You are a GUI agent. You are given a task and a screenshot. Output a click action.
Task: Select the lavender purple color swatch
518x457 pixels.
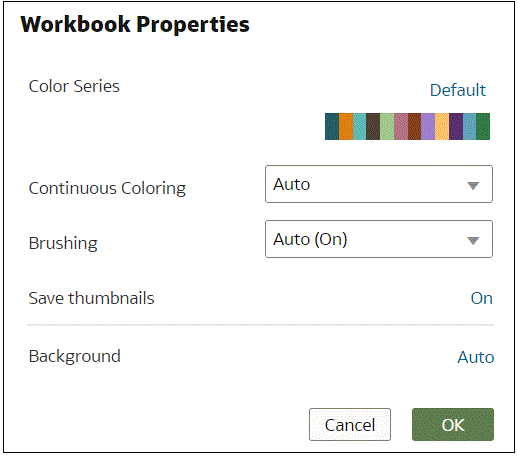pos(428,126)
